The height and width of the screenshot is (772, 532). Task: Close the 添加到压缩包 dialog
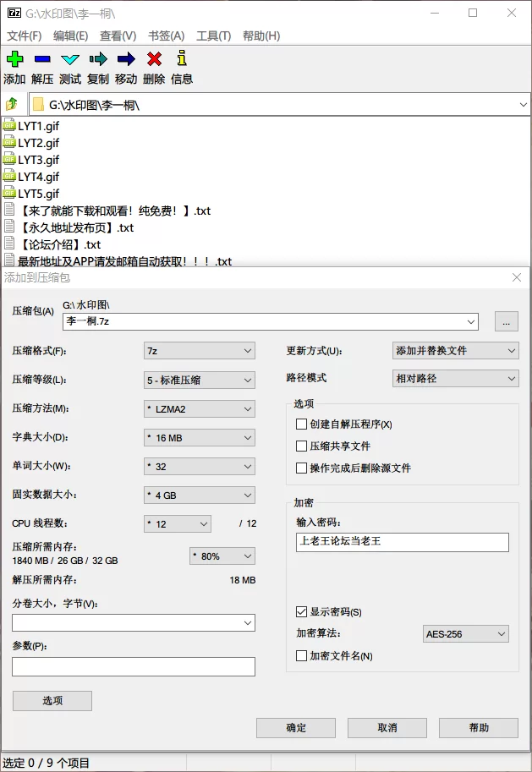516,277
